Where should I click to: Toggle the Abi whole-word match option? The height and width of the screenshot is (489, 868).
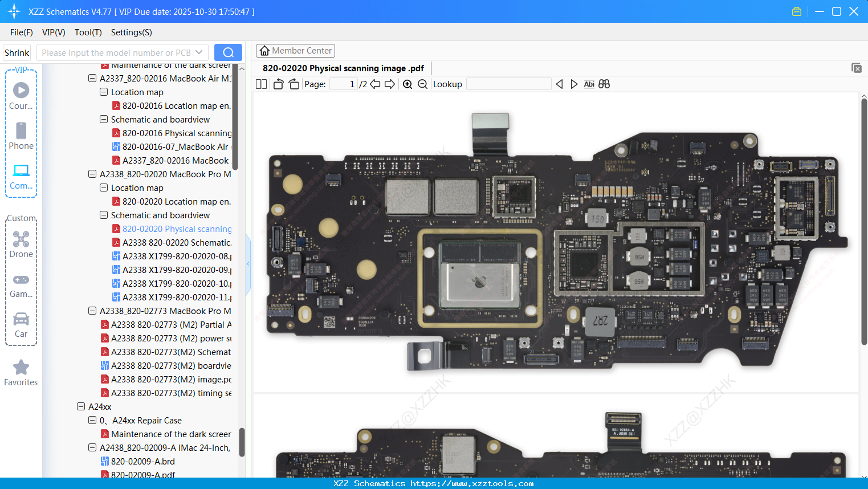[589, 84]
